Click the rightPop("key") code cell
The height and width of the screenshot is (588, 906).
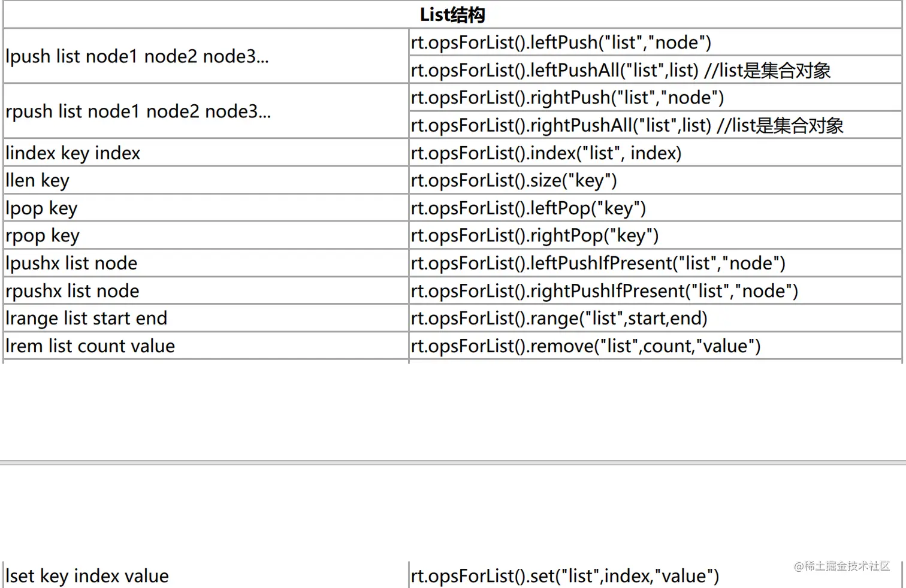[x=534, y=236]
